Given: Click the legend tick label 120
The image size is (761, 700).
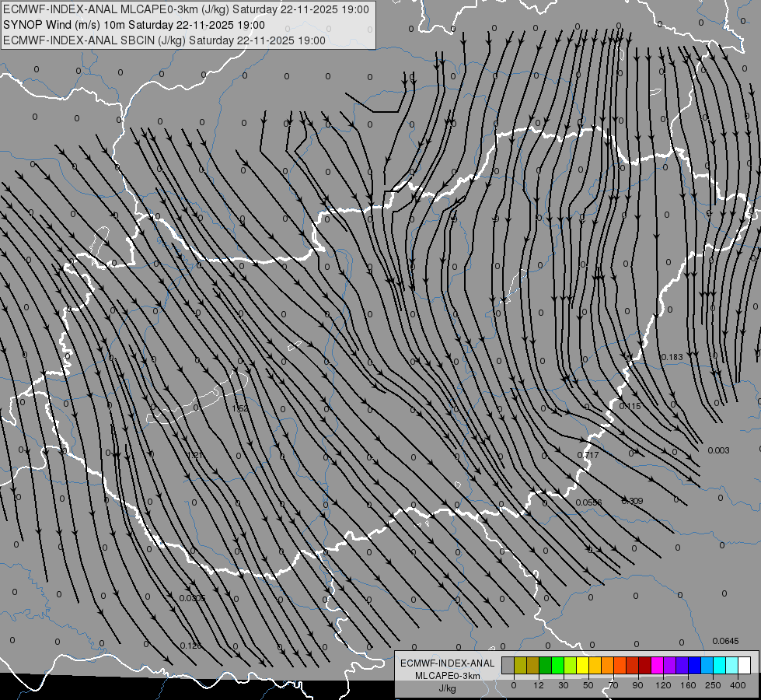Looking at the screenshot, I should 663,685.
